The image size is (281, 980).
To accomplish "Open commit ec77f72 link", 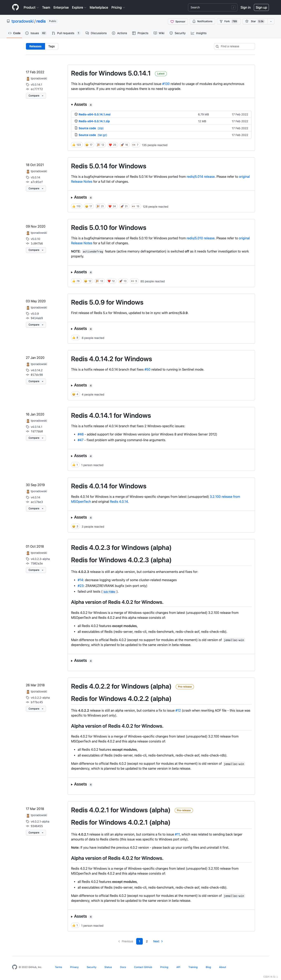I will point(36,89).
